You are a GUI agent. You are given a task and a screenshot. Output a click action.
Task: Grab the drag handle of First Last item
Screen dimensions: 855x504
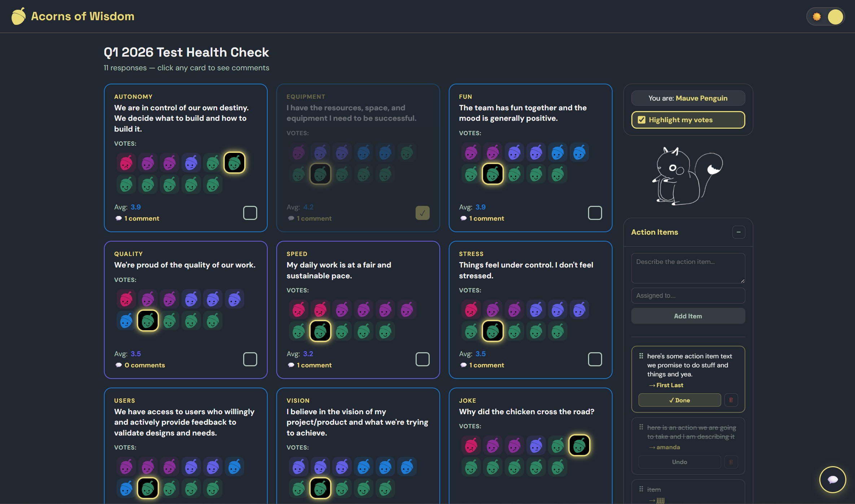[x=641, y=356]
